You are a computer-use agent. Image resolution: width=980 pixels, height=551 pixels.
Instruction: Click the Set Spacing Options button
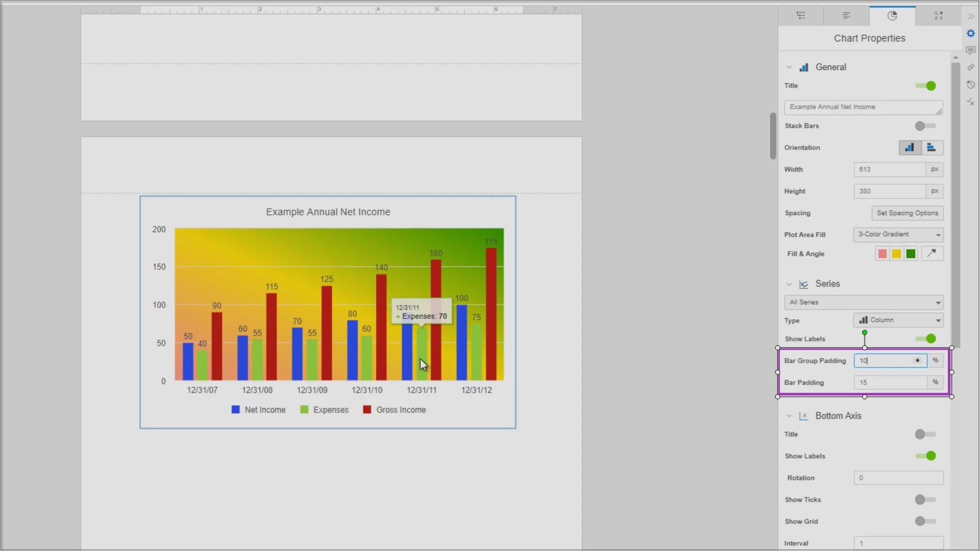(908, 213)
